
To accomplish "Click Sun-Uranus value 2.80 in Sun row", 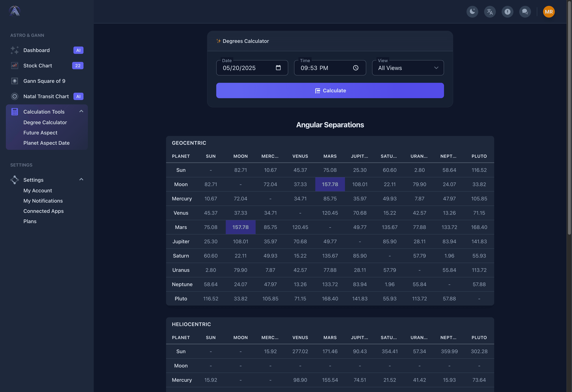I will tap(419, 170).
